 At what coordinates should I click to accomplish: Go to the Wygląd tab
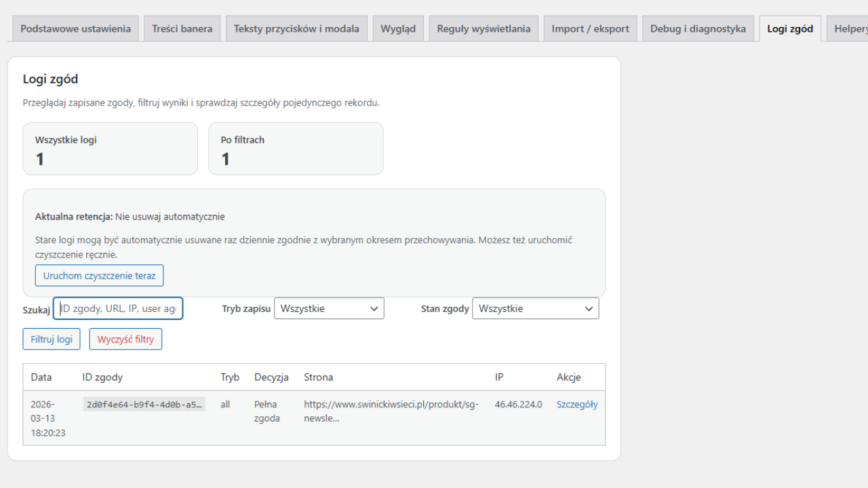(398, 28)
